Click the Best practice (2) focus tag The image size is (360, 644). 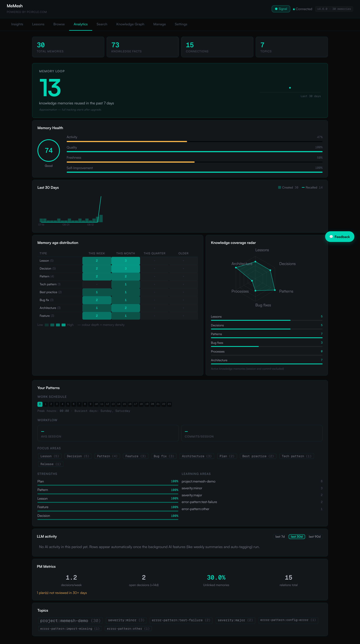[258, 456]
